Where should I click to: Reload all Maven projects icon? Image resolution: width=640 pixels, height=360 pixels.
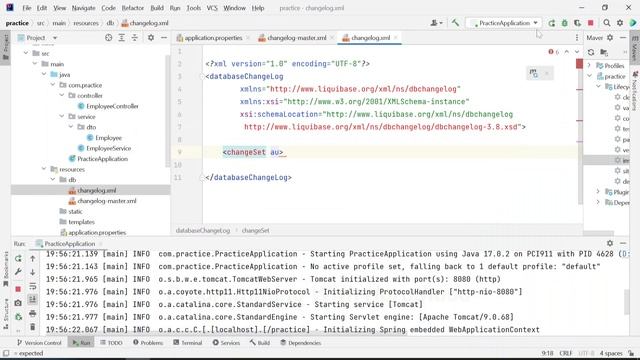tap(591, 52)
